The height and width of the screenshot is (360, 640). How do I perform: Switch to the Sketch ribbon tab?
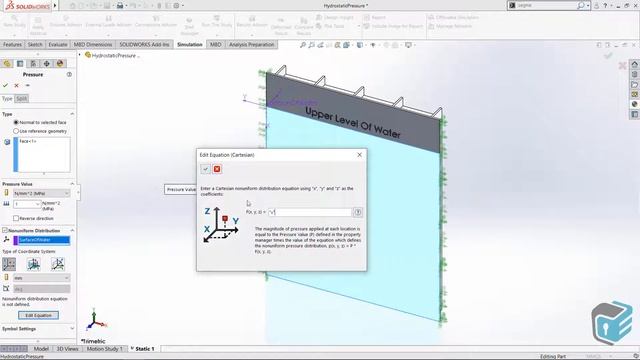(35, 44)
